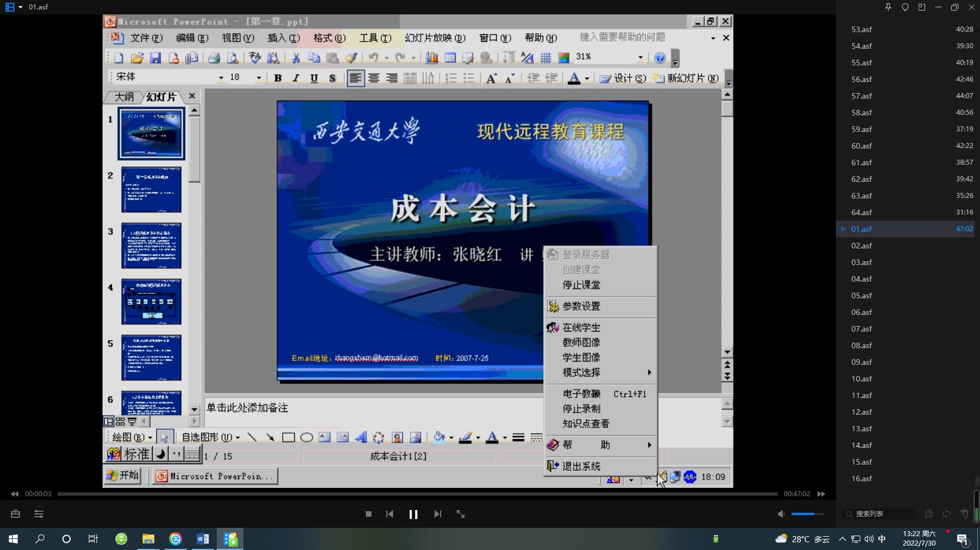Image resolution: width=980 pixels, height=550 pixels.
Task: Click the 搜索列表 search field
Action: click(x=879, y=514)
